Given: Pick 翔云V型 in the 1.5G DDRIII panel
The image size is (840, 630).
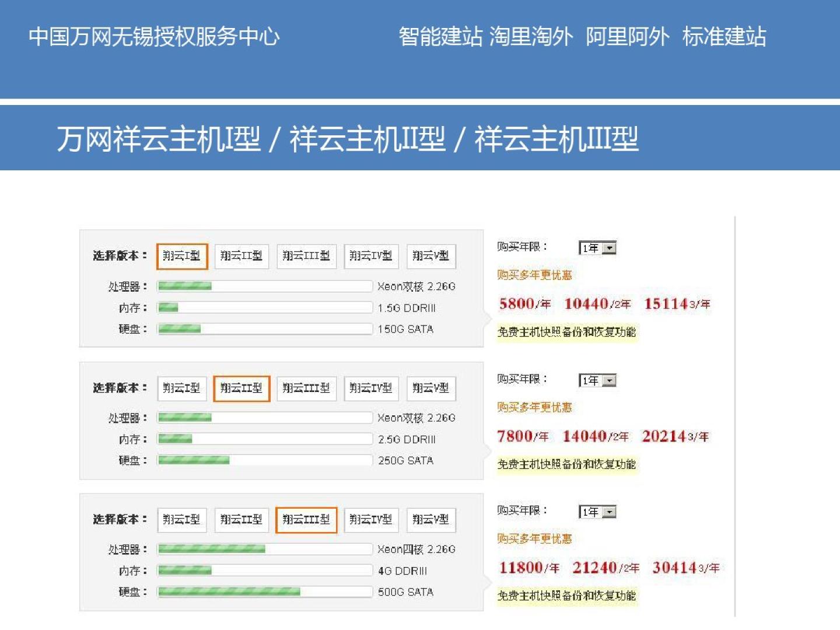Looking at the screenshot, I should (430, 256).
